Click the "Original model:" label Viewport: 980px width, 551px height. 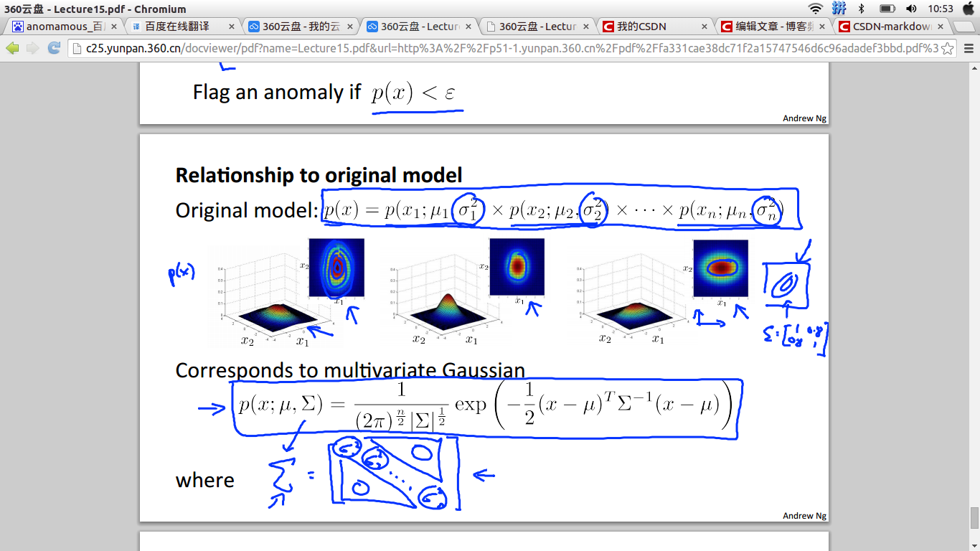(247, 210)
